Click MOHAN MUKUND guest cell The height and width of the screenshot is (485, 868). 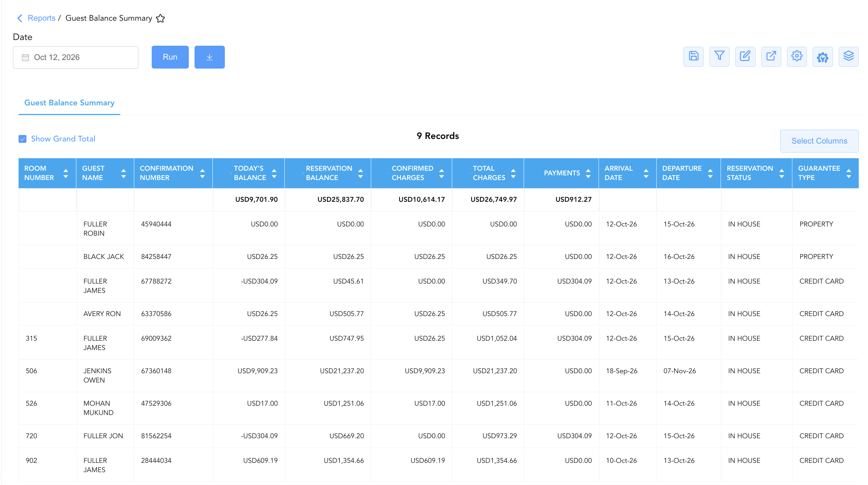tap(98, 408)
